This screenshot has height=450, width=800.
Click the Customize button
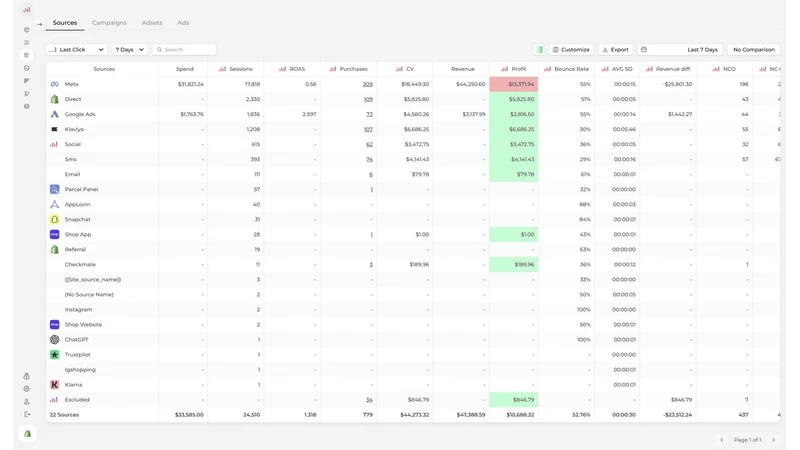pyautogui.click(x=571, y=49)
